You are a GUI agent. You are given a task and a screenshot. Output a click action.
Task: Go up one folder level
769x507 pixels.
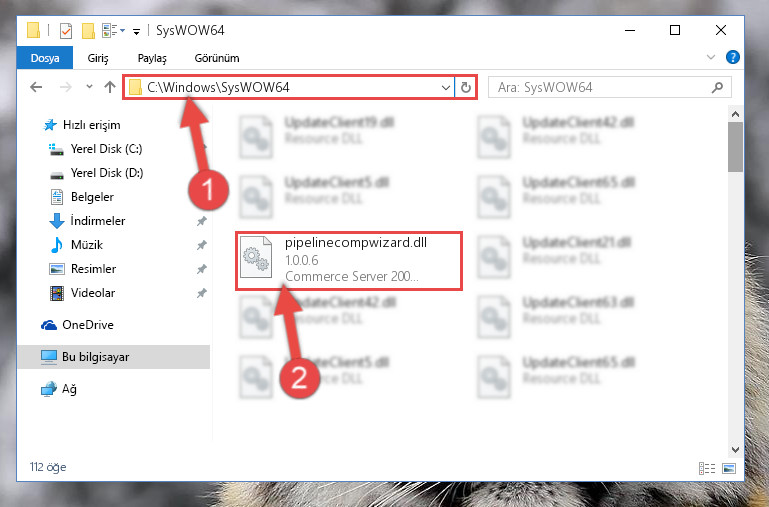tap(110, 87)
